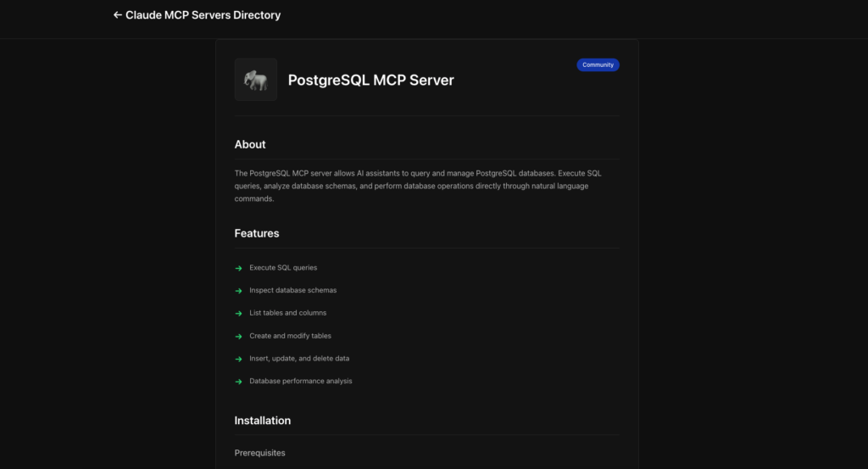
Task: Click the green arrow beside Create and modify tables
Action: click(239, 337)
